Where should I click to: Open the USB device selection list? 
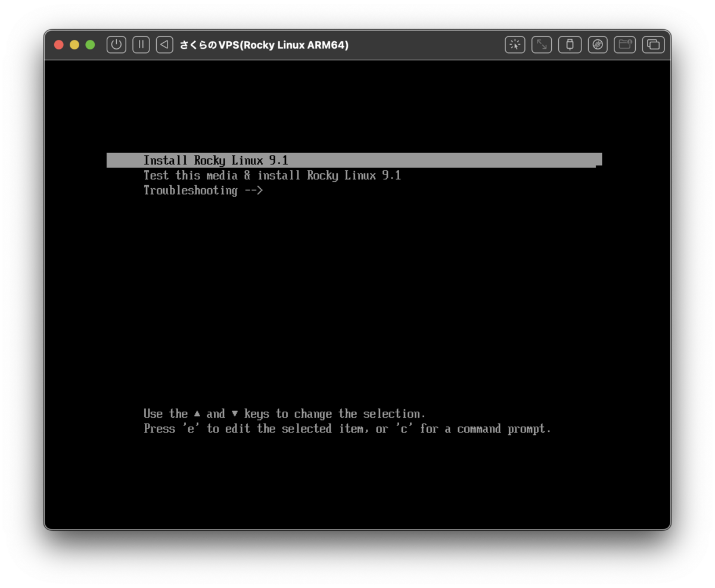click(x=570, y=45)
